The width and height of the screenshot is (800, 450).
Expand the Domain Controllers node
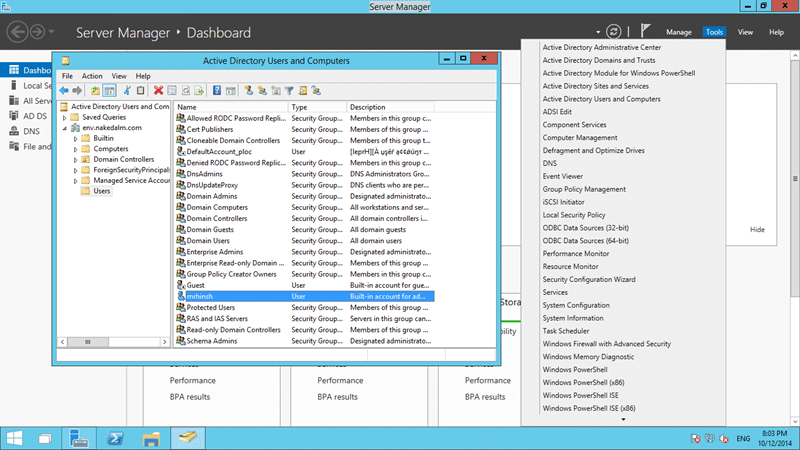(76, 160)
